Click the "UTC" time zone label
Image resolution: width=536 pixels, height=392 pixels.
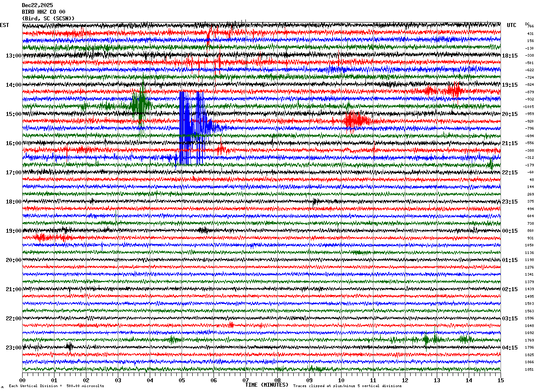[x=512, y=25]
